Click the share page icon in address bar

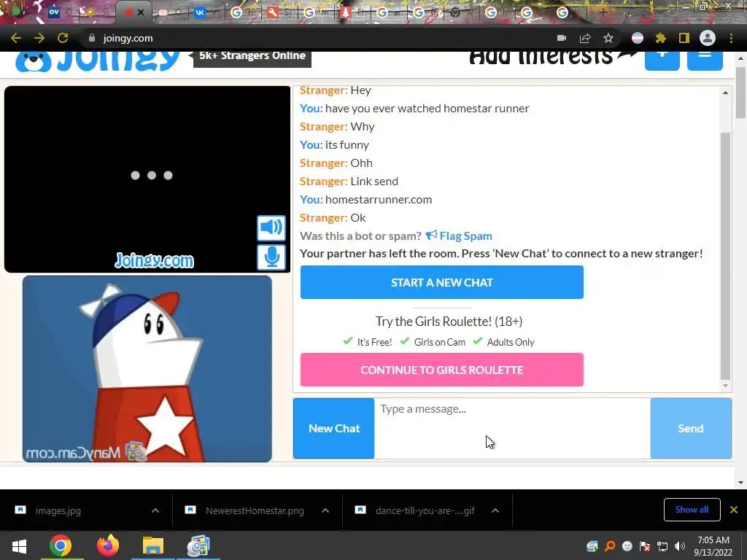[x=585, y=38]
